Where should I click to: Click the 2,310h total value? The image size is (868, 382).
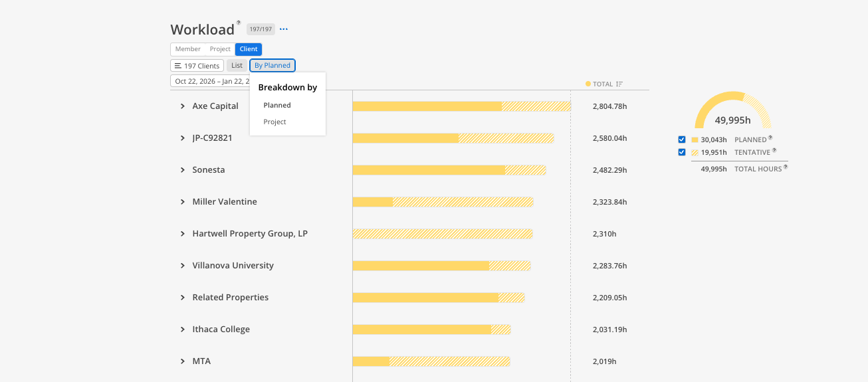click(605, 234)
